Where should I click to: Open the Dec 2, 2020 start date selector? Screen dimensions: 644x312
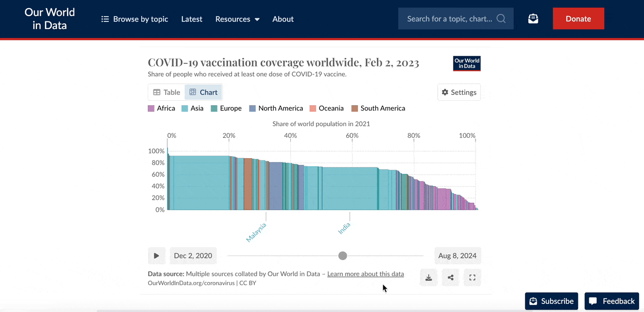tap(193, 256)
